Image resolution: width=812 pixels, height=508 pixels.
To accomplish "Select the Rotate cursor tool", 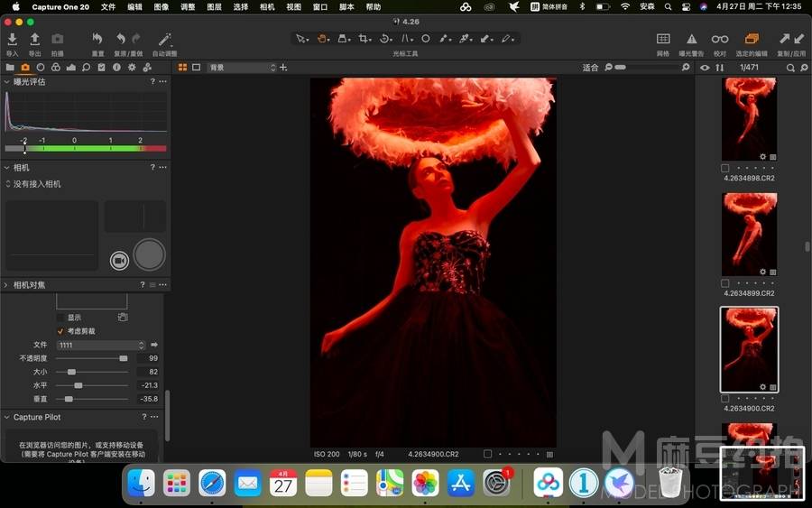I will [x=384, y=39].
